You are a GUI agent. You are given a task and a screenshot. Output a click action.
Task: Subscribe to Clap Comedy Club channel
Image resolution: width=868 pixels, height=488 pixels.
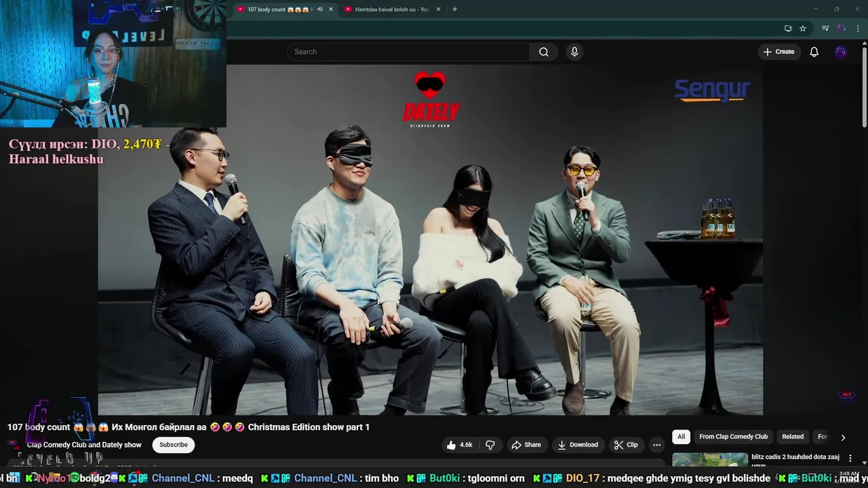(174, 445)
